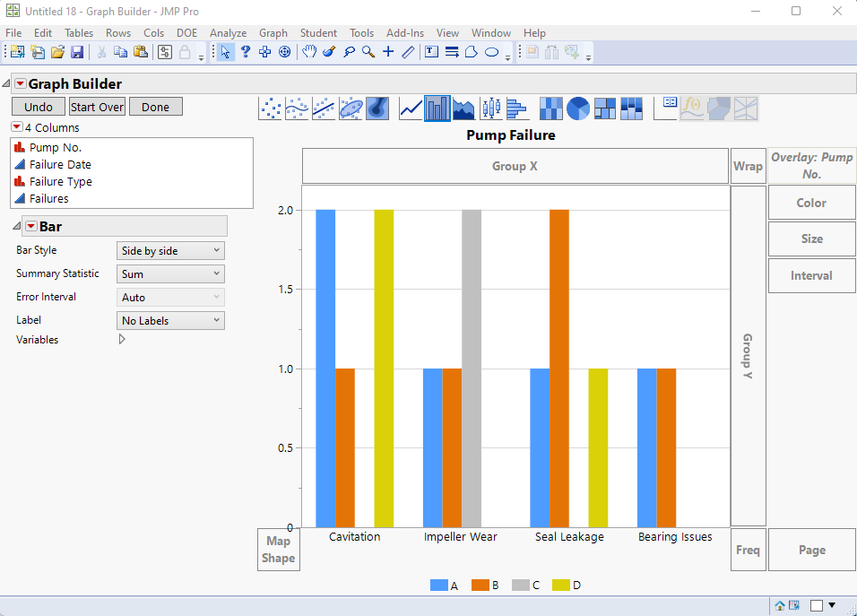
Task: Click the Save floppy disk icon
Action: pos(77,52)
